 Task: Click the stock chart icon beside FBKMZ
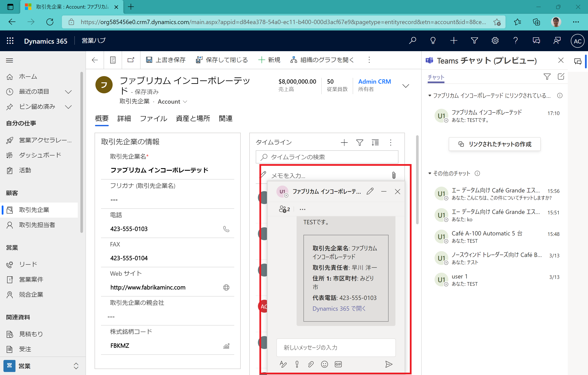(x=226, y=346)
